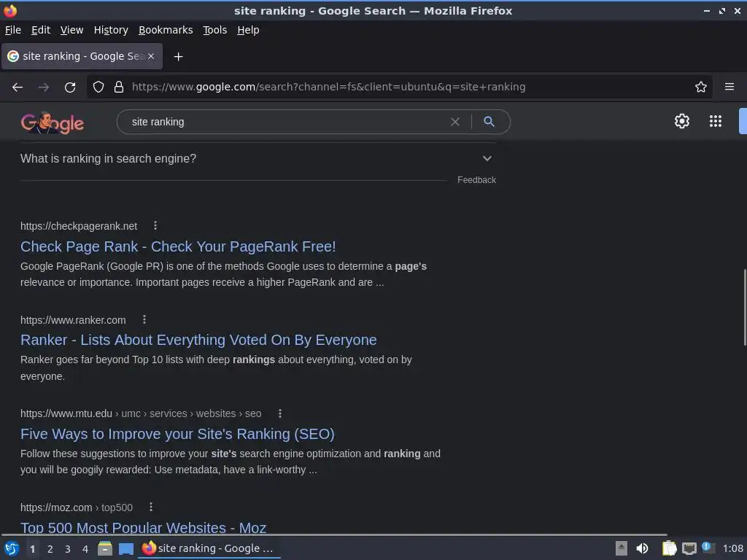Open Google quick settings gear
This screenshot has width=747, height=560.
click(x=682, y=121)
